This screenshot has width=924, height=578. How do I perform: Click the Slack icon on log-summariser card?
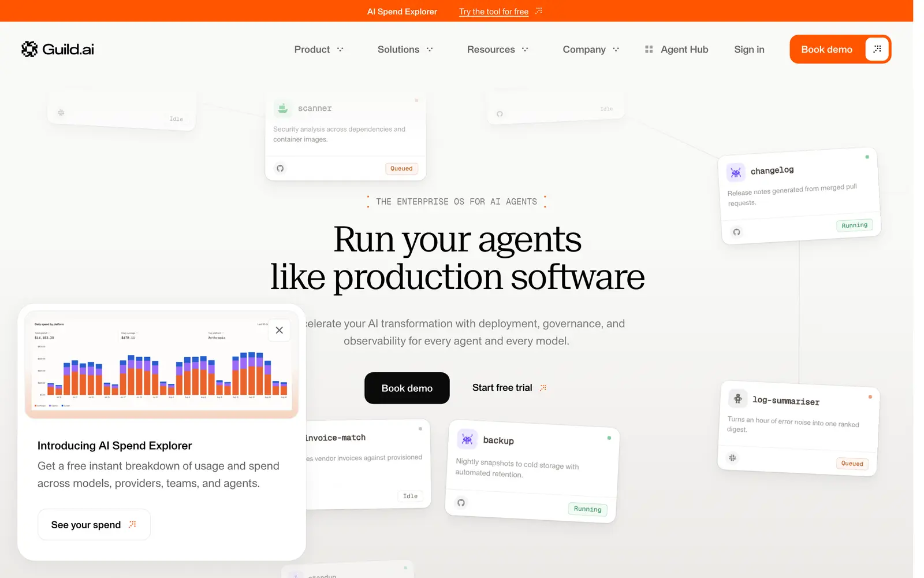pos(732,458)
